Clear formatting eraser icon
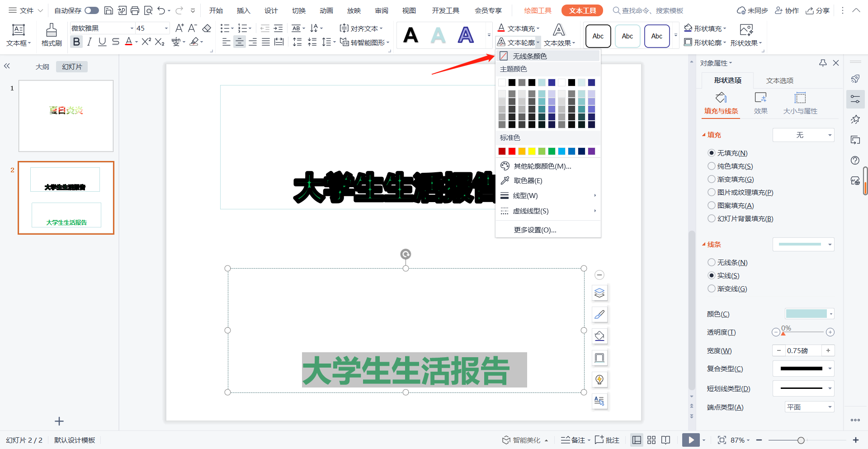The width and height of the screenshot is (868, 449). [x=207, y=28]
